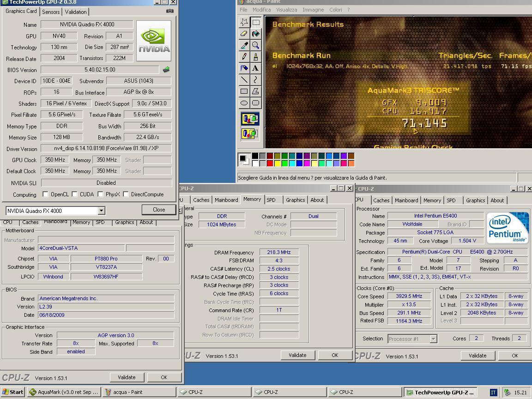Click the GPU Name field NVIDIA Quadro FX 4000
Screen dimensions: 532x399
pyautogui.click(x=87, y=24)
